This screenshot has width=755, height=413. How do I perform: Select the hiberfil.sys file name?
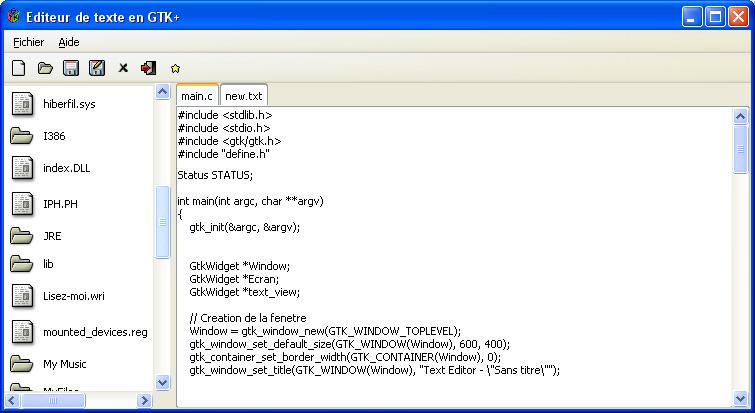point(69,104)
